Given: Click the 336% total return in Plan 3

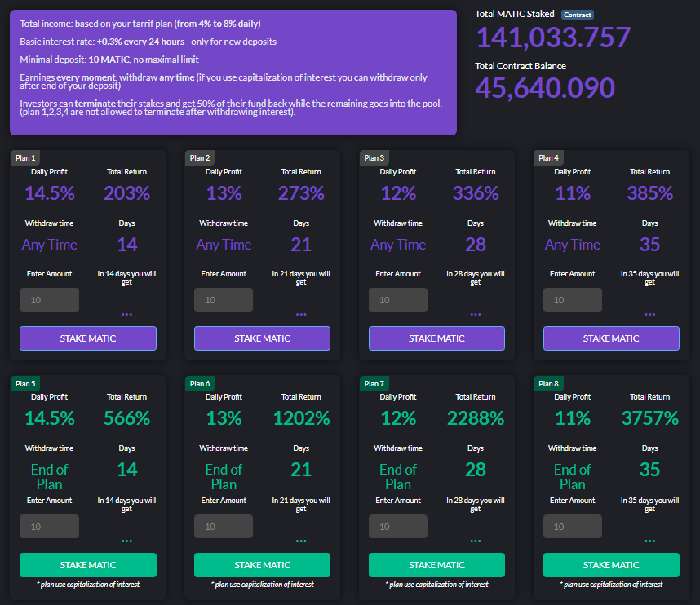Looking at the screenshot, I should coord(476,193).
